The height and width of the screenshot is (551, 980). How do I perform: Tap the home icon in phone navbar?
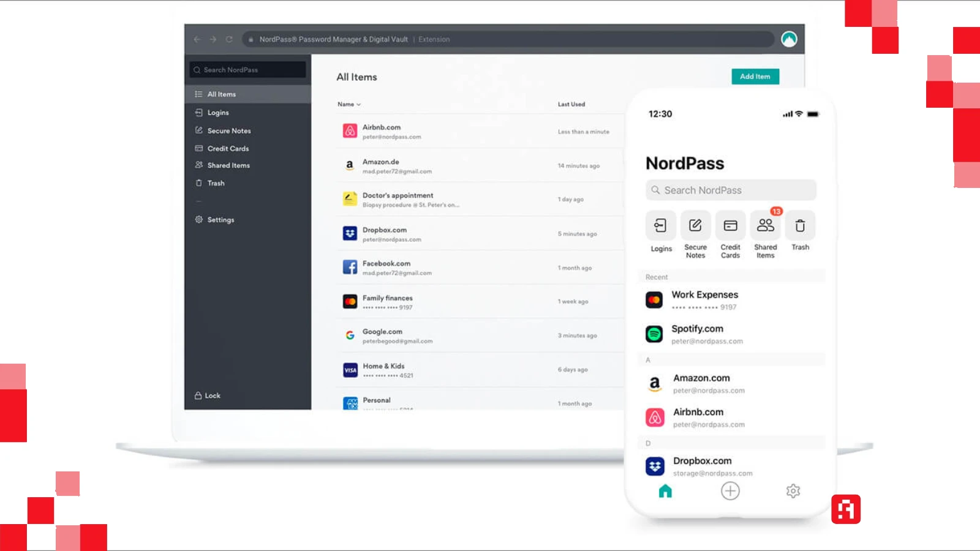click(x=665, y=491)
